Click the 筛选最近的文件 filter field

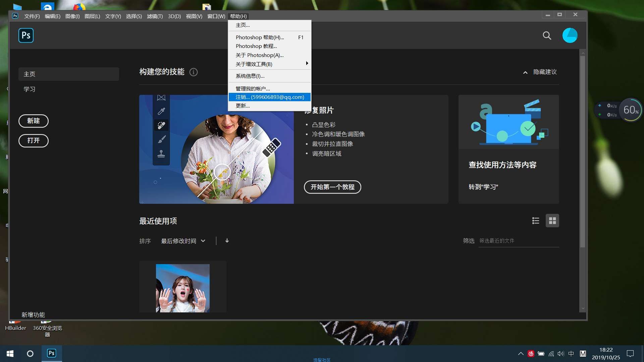[519, 241]
